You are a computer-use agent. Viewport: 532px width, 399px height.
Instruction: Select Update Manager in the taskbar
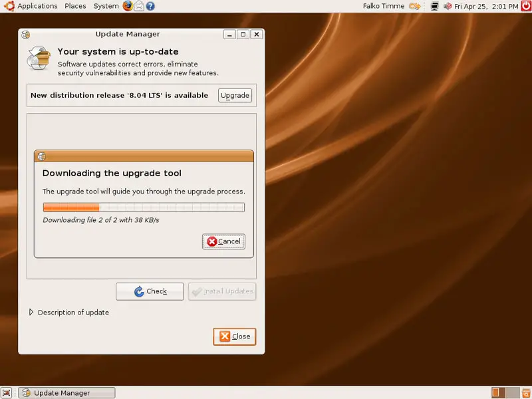tap(67, 392)
